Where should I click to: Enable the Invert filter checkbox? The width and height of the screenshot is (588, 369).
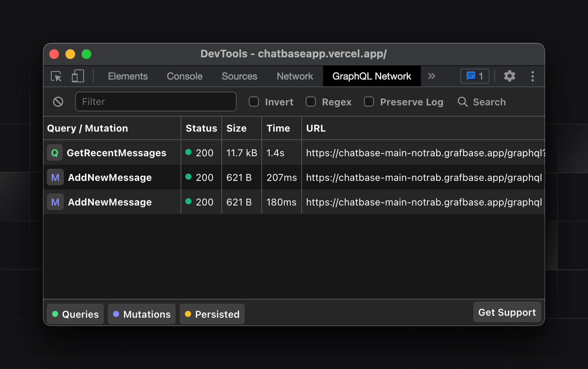coord(254,102)
